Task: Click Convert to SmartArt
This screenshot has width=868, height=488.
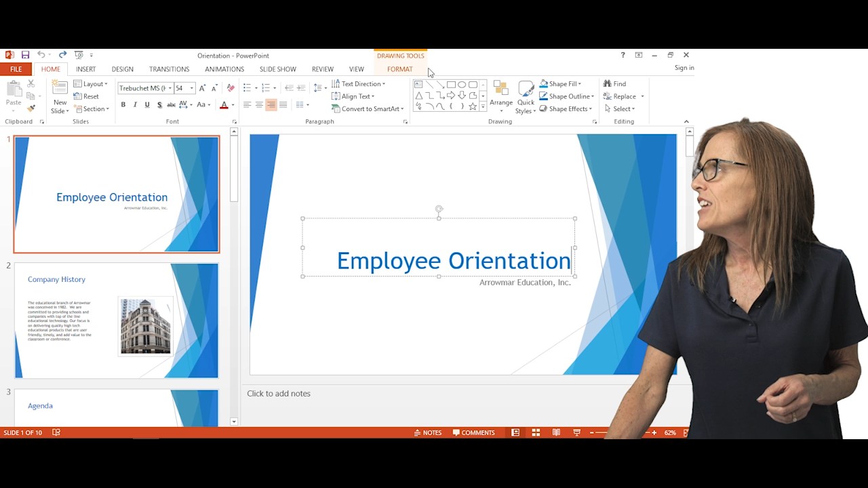Action: click(x=368, y=109)
